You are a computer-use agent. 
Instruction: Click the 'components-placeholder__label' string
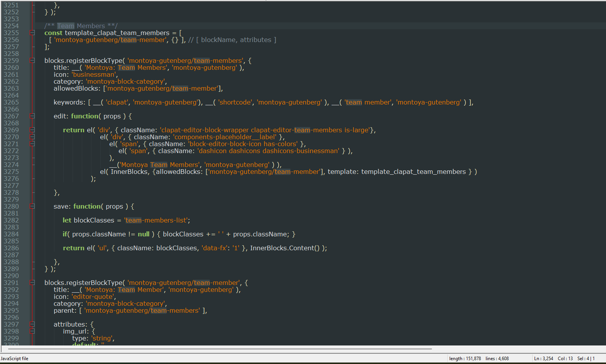(225, 137)
